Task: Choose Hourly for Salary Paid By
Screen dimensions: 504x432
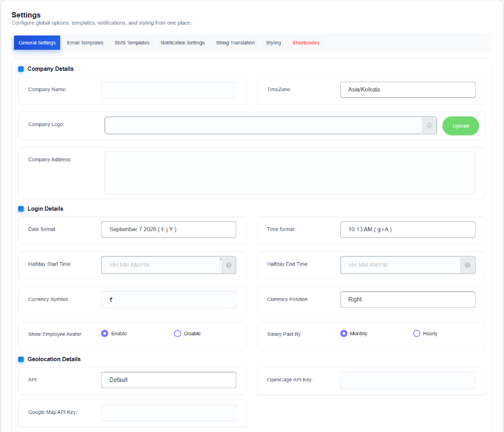Action: tap(417, 334)
